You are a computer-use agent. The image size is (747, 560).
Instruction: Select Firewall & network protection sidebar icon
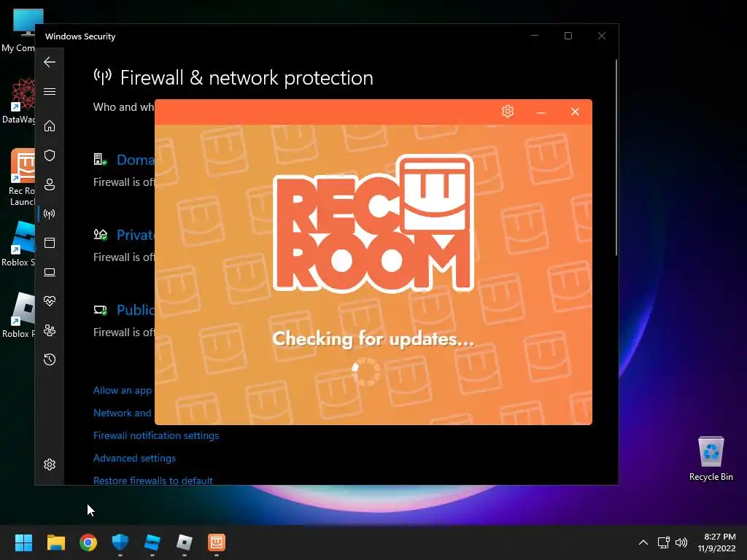(x=50, y=214)
